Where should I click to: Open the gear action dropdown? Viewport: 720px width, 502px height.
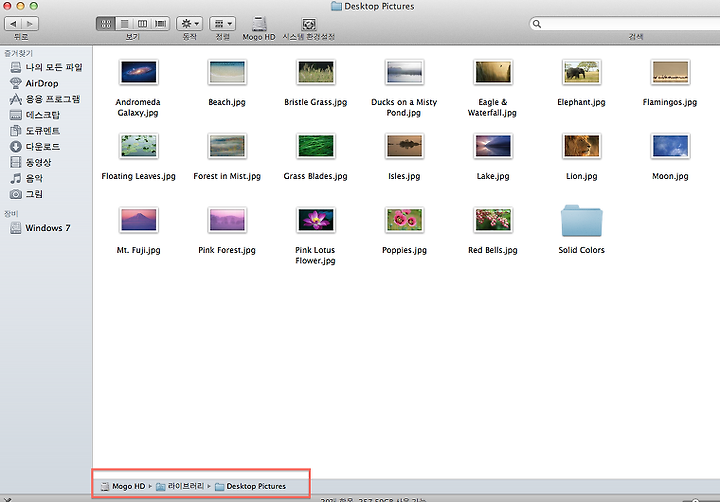[190, 23]
